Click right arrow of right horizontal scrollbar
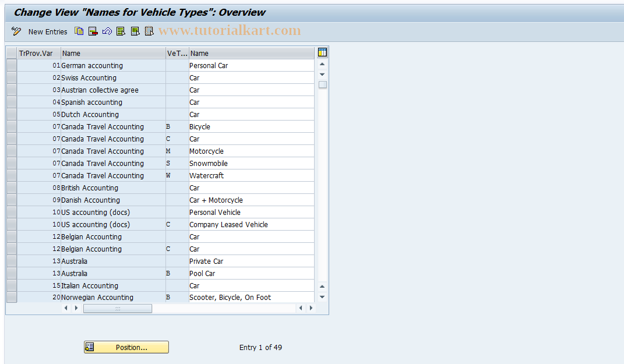This screenshot has height=364, width=624. [311, 308]
